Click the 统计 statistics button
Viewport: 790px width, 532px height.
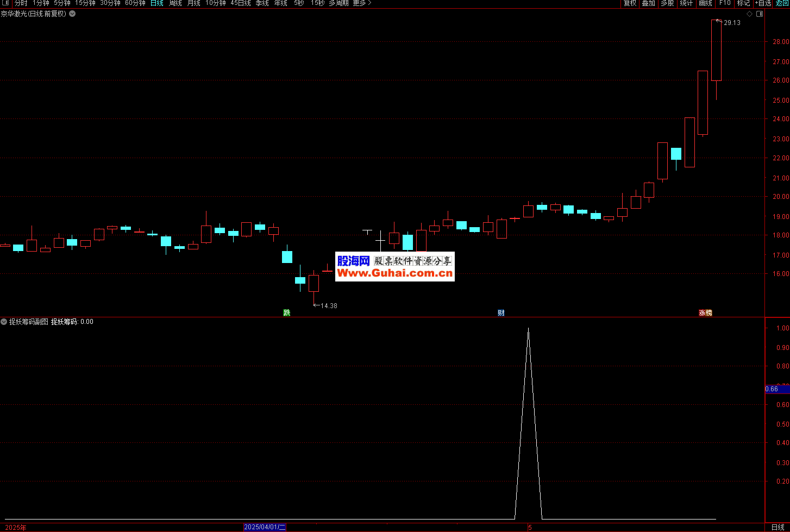pyautogui.click(x=686, y=3)
